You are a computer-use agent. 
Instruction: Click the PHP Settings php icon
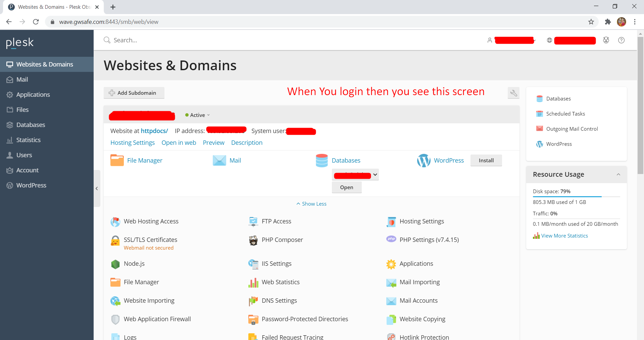pyautogui.click(x=391, y=239)
